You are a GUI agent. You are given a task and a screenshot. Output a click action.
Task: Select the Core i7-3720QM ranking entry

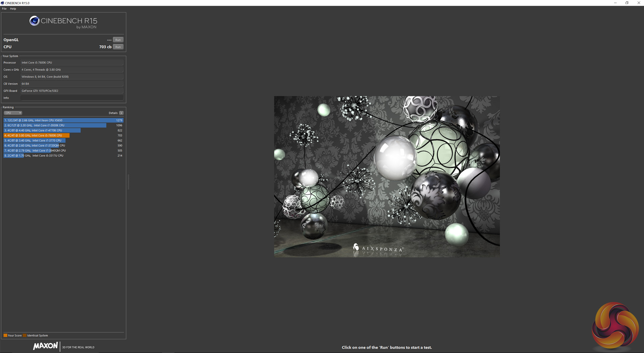tap(63, 146)
